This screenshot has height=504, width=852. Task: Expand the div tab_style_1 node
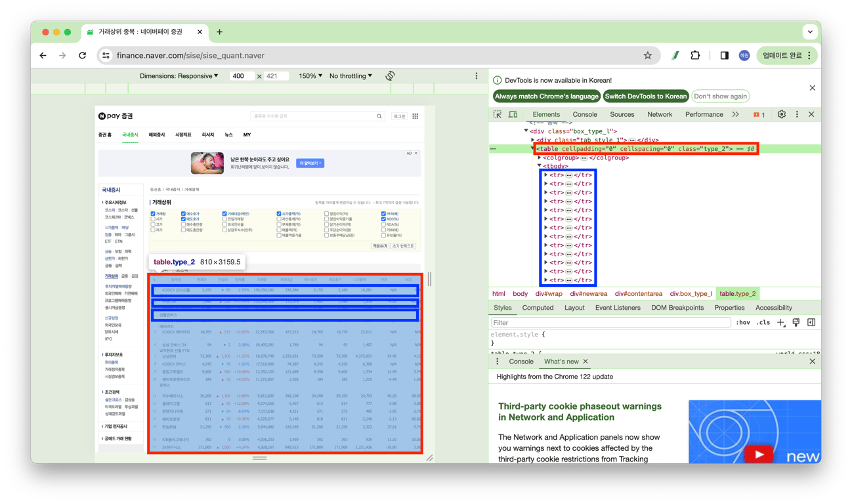tap(533, 140)
